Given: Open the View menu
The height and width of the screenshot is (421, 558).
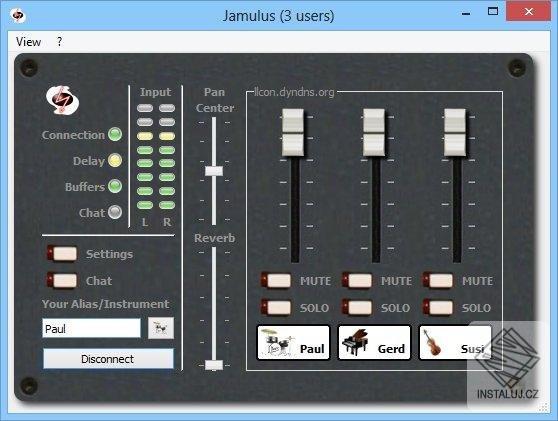Looking at the screenshot, I should [x=28, y=42].
